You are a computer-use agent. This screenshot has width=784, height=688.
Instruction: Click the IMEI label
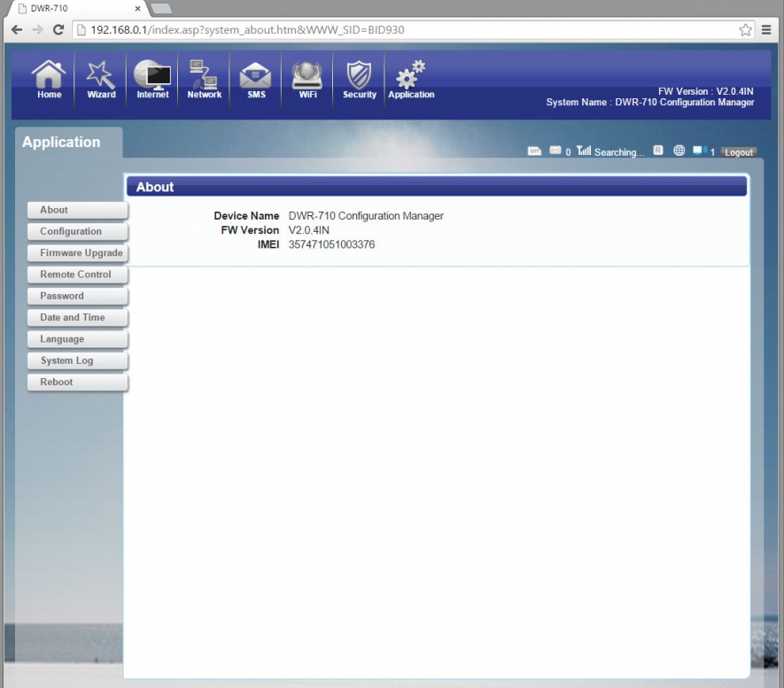[268, 244]
